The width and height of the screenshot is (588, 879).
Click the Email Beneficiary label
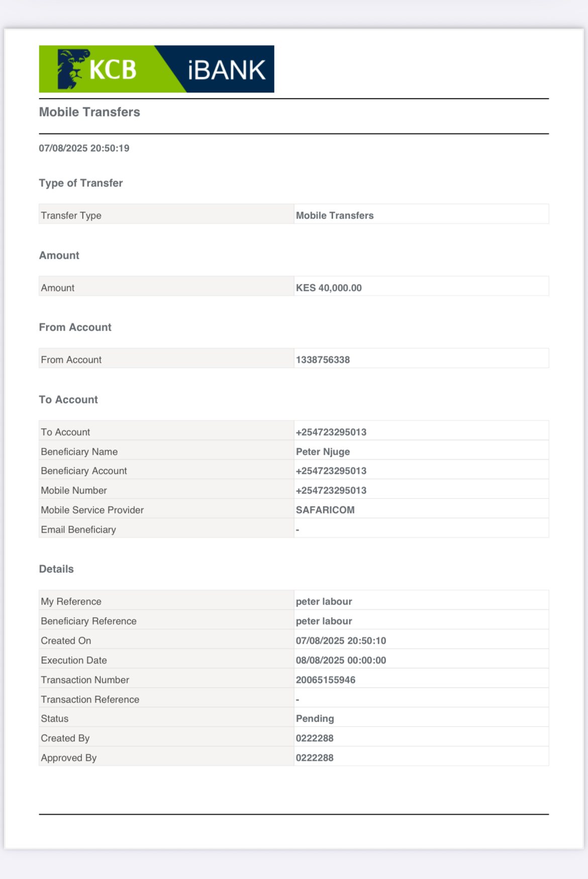pyautogui.click(x=78, y=530)
